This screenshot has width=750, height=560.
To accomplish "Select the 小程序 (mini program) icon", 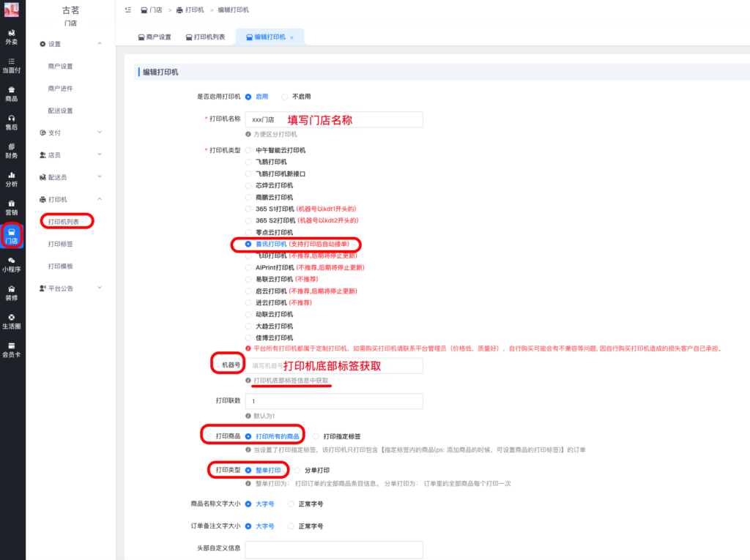I will point(12,264).
